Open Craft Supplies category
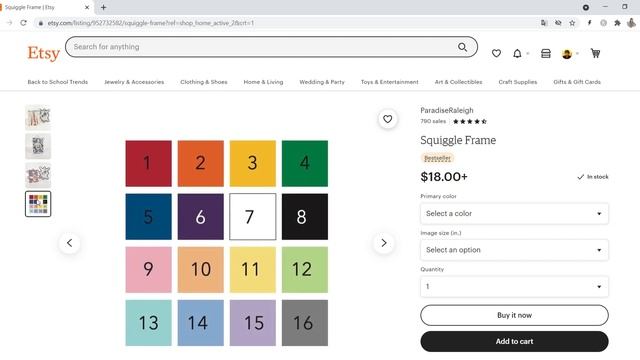640x360 pixels. click(518, 82)
